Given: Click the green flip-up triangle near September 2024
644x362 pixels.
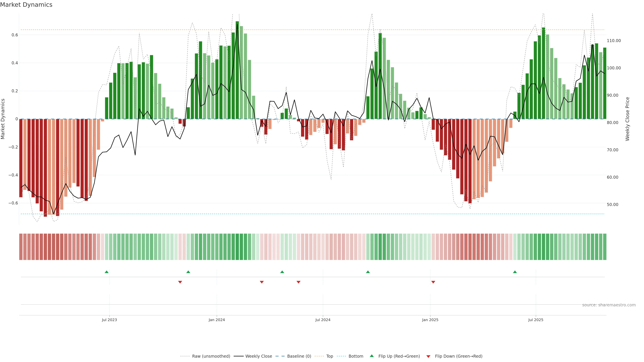Looking at the screenshot, I should tap(368, 272).
